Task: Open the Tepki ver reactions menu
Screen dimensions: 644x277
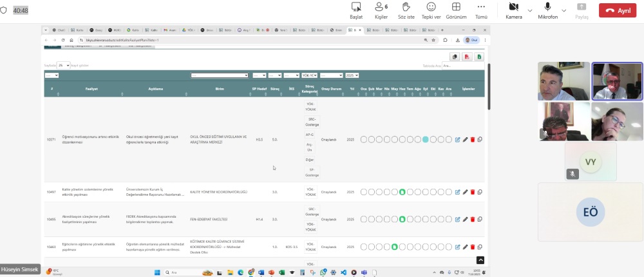Action: 431,10
